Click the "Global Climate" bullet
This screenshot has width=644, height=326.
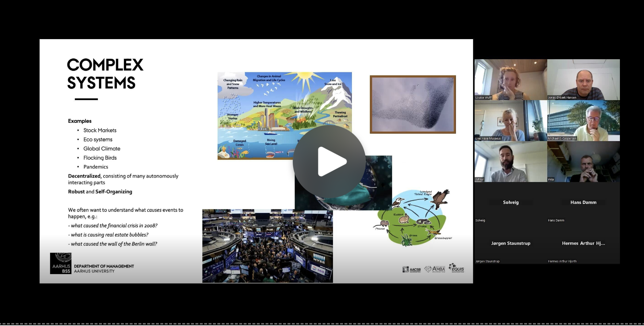pos(102,149)
